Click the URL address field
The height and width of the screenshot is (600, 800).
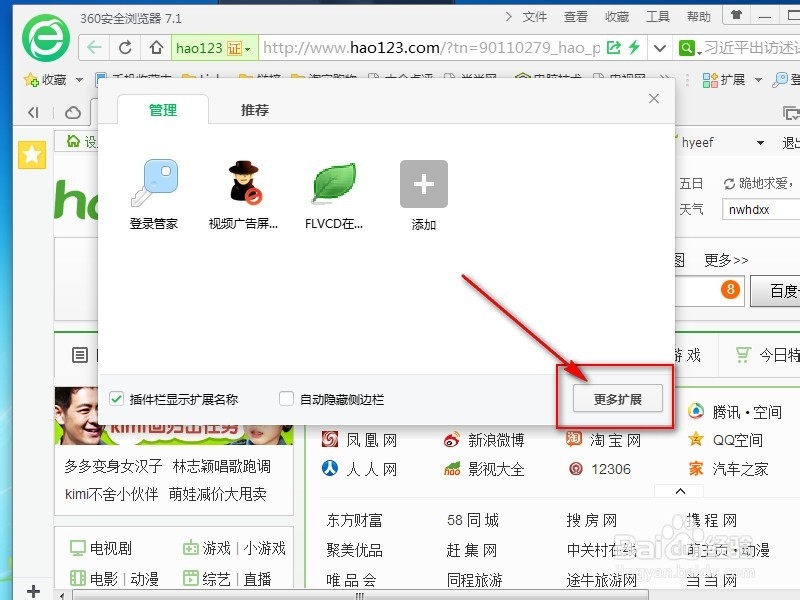(431, 48)
